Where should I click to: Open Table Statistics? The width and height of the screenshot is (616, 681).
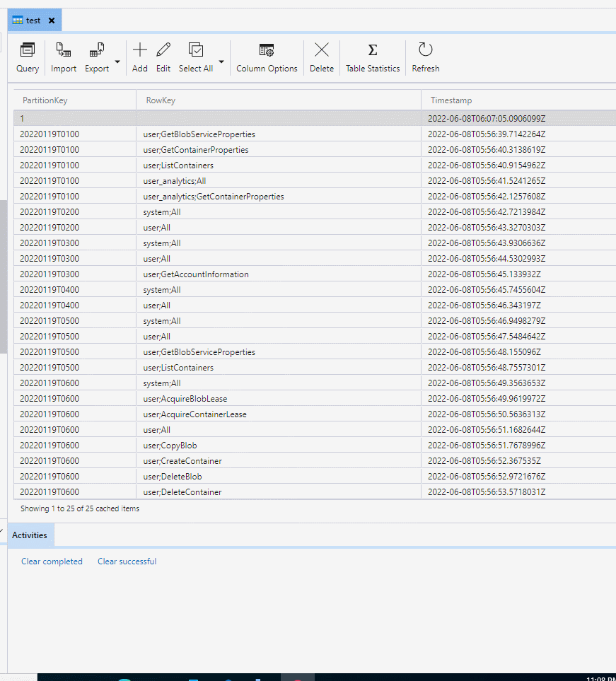click(373, 58)
